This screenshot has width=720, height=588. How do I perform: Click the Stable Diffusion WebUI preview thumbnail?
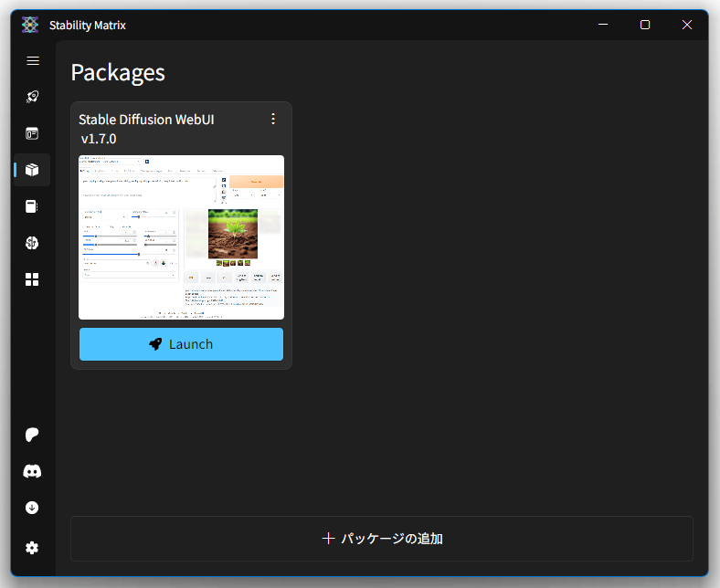(182, 237)
